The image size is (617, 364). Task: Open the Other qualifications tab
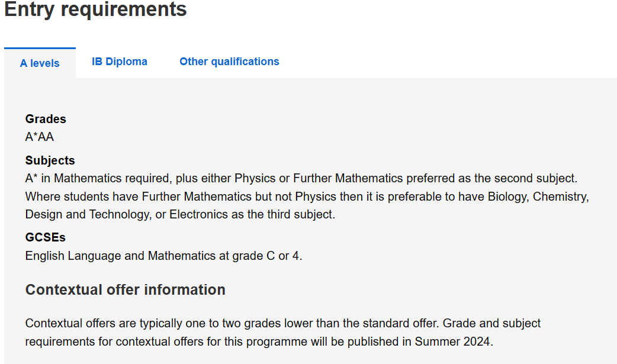229,62
